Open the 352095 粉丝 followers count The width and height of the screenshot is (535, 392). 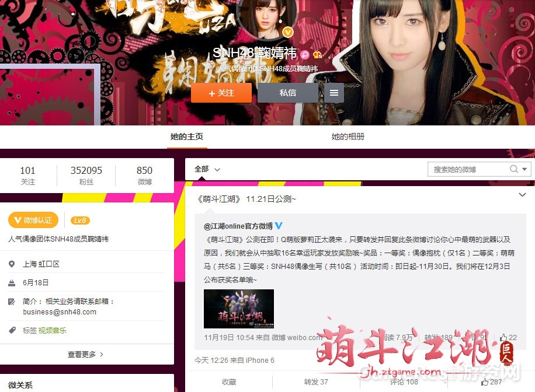[x=86, y=175]
